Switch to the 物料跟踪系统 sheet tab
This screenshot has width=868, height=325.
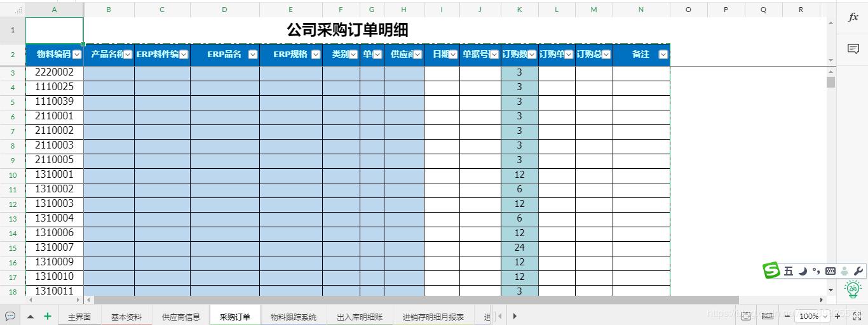[x=294, y=317]
